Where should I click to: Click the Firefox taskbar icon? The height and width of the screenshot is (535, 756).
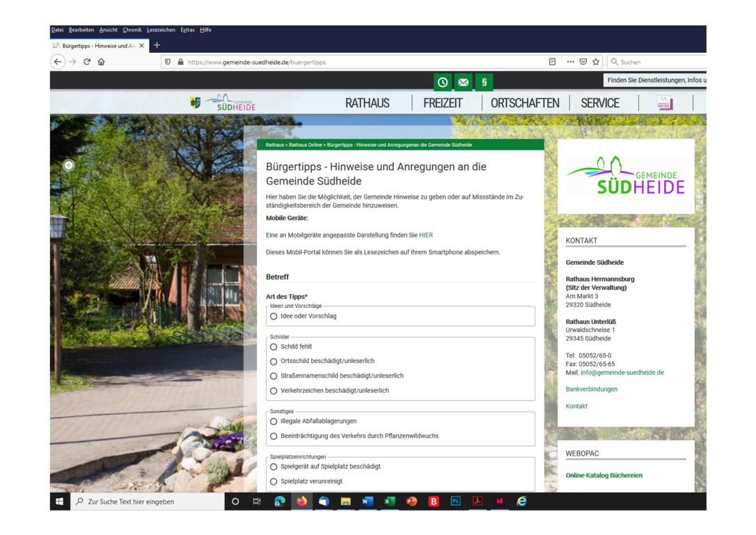click(x=302, y=502)
